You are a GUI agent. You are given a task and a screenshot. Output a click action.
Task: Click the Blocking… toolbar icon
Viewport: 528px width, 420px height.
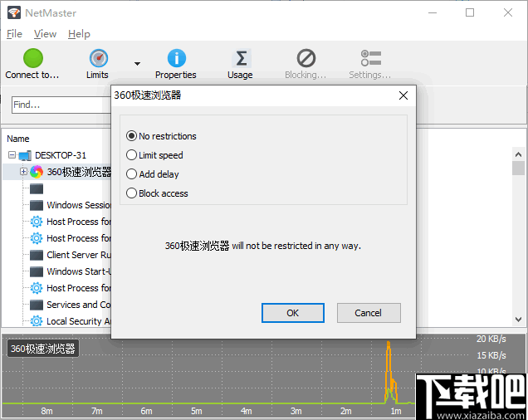[306, 58]
